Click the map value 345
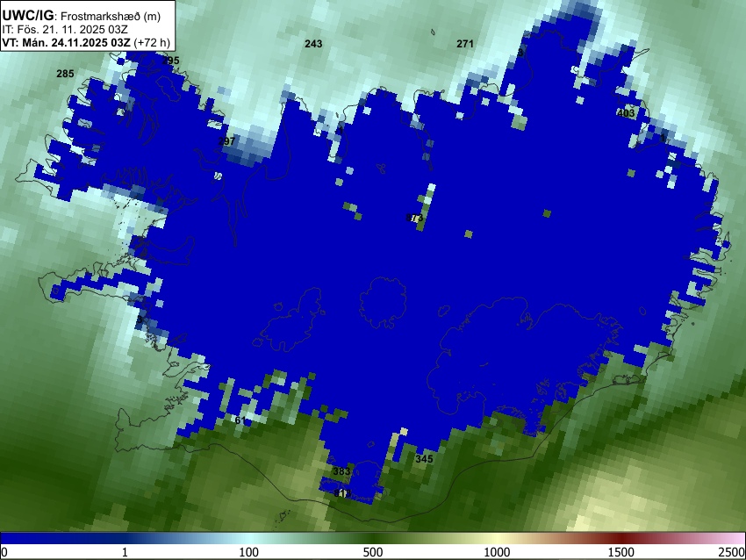This screenshot has width=746, height=560. 424,459
